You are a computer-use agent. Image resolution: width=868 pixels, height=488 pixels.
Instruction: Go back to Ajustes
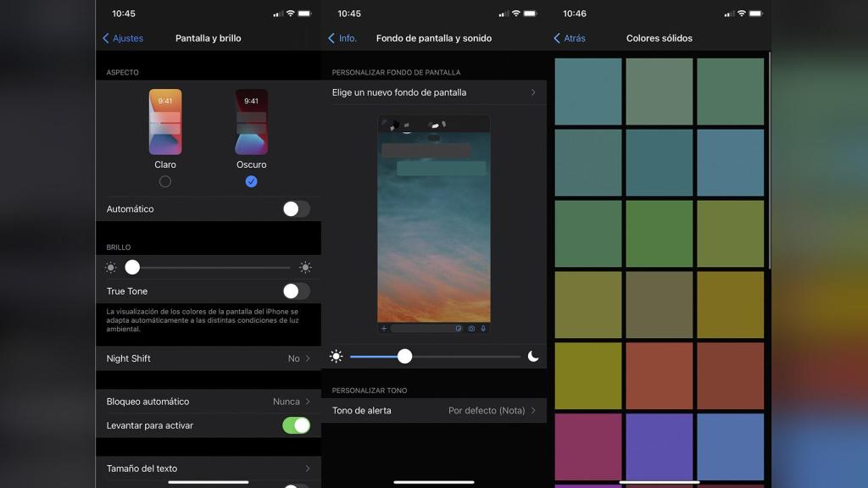(123, 38)
